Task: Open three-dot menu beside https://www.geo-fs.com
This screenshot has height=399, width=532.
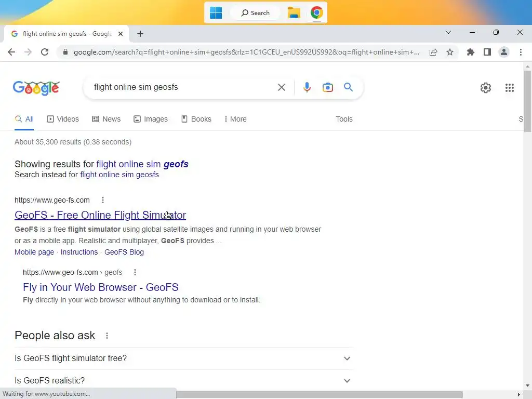Action: coord(103,200)
